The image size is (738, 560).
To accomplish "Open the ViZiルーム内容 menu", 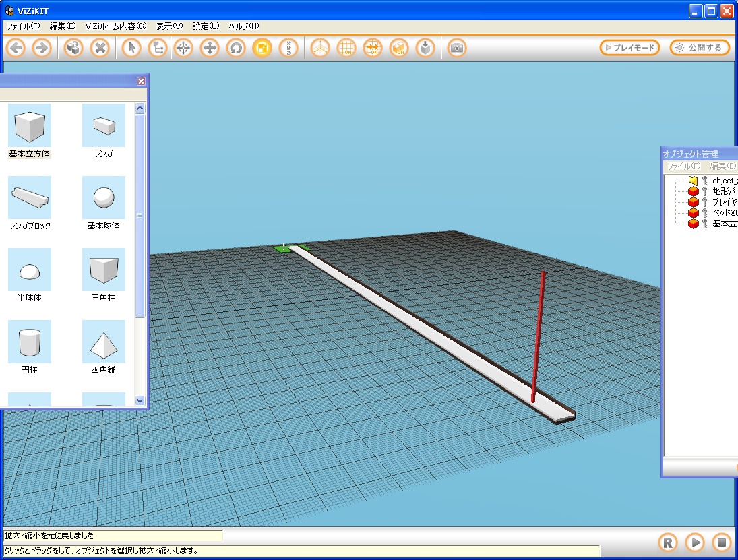I will pos(115,26).
